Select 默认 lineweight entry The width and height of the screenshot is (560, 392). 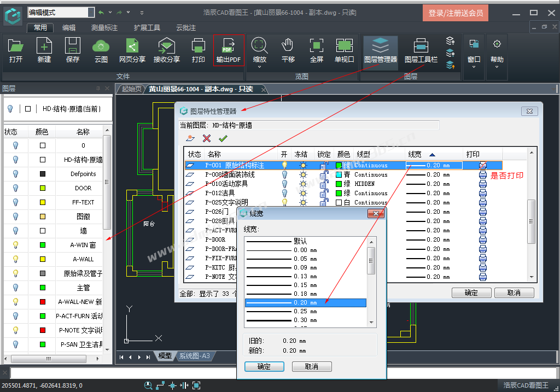pos(305,241)
